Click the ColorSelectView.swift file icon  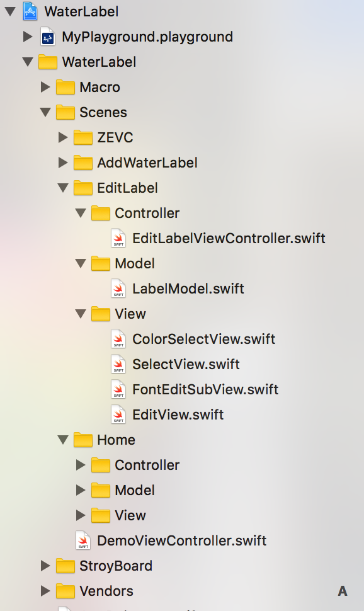pyautogui.click(x=118, y=339)
